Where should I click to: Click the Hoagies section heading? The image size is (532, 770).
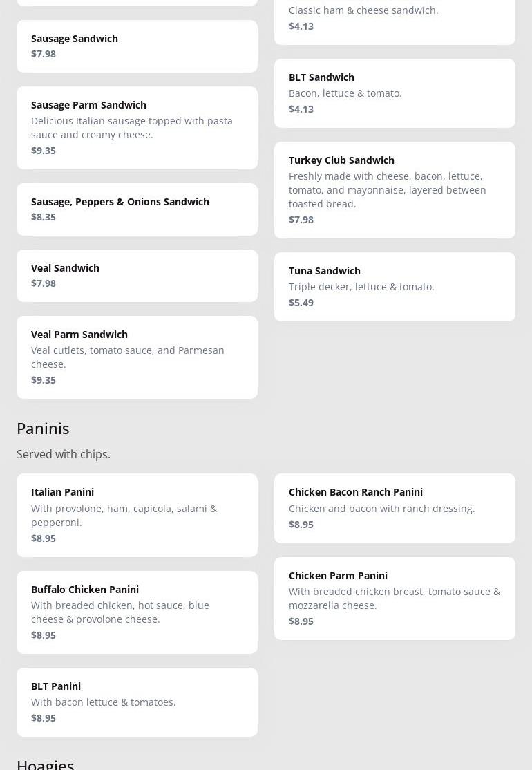(x=46, y=764)
